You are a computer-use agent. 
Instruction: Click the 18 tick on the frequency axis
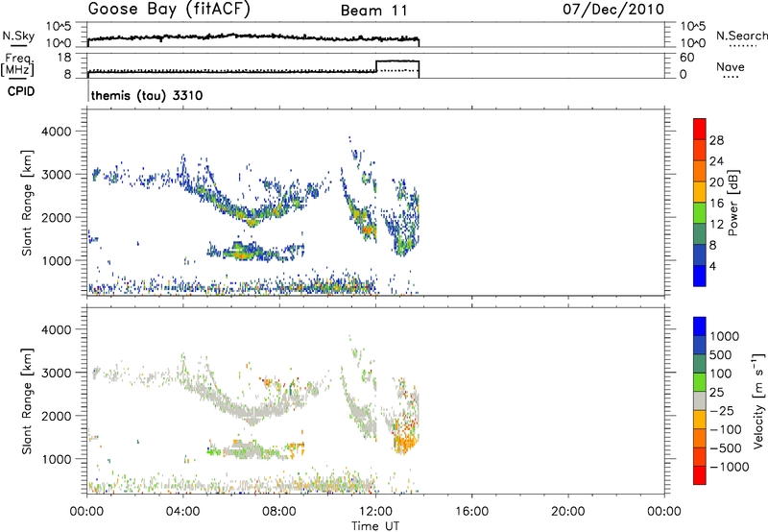pyautogui.click(x=64, y=58)
